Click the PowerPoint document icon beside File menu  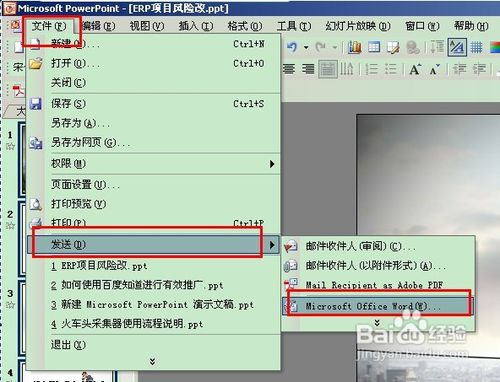pyautogui.click(x=15, y=25)
